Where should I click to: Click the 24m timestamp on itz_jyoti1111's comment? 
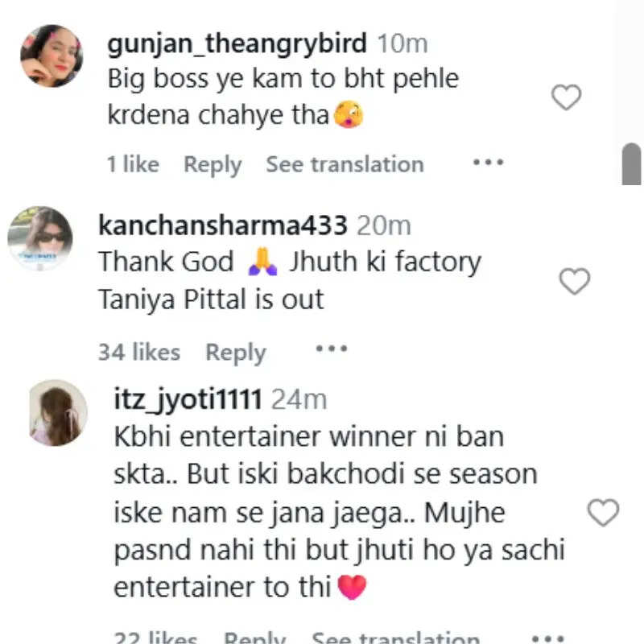click(299, 399)
